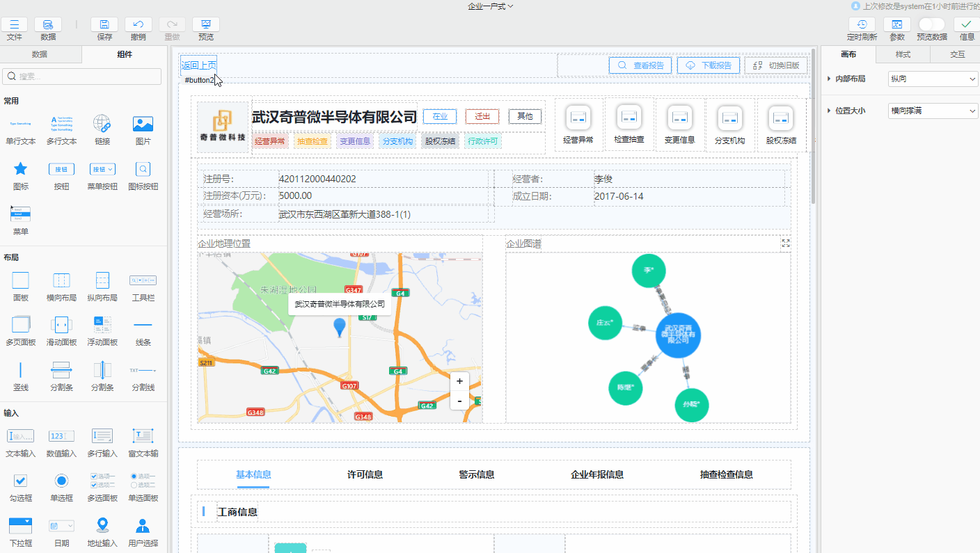
Task: Click the 撤销 (Undo) icon
Action: [138, 25]
